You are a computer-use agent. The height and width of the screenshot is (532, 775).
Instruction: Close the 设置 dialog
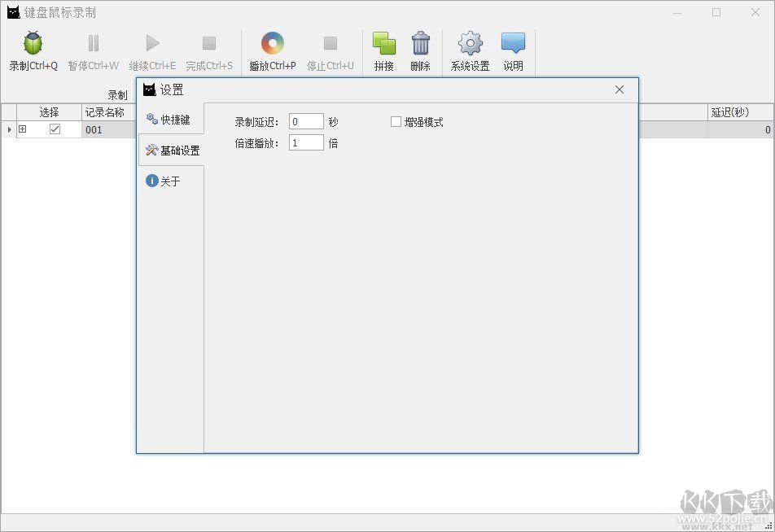(620, 89)
